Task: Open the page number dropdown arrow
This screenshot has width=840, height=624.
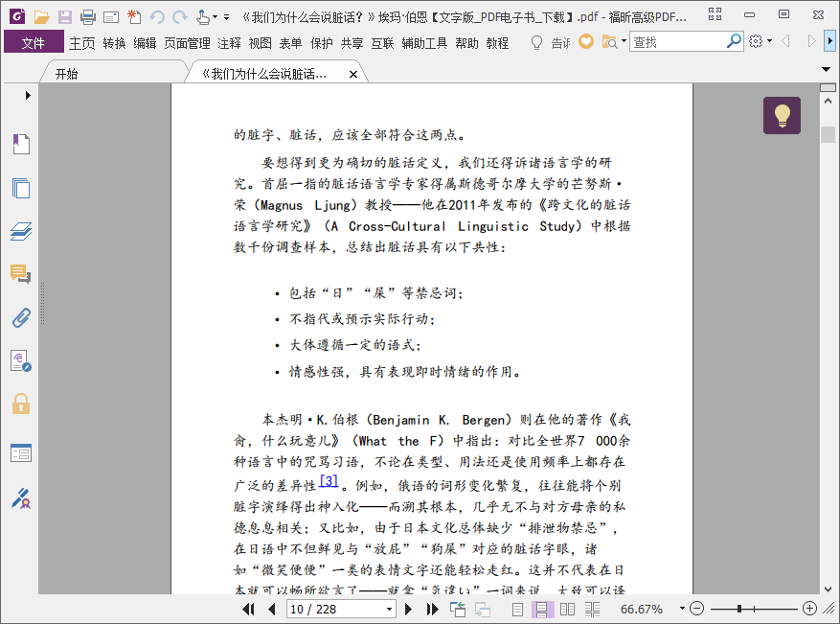Action: 390,609
